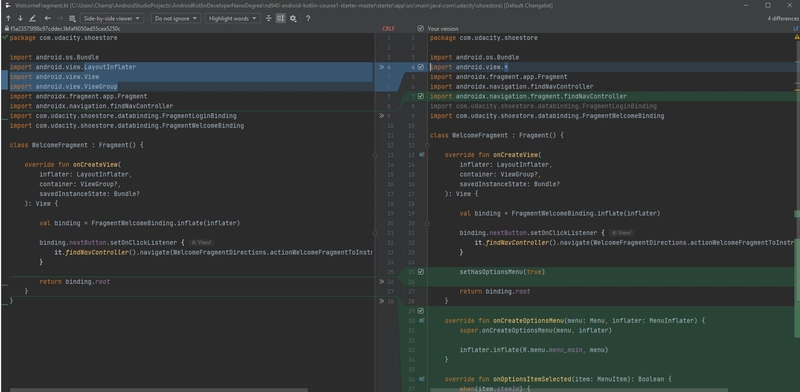Apply left change at line 9 chevron
Image resolution: width=800 pixels, height=392 pixels.
click(x=381, y=116)
